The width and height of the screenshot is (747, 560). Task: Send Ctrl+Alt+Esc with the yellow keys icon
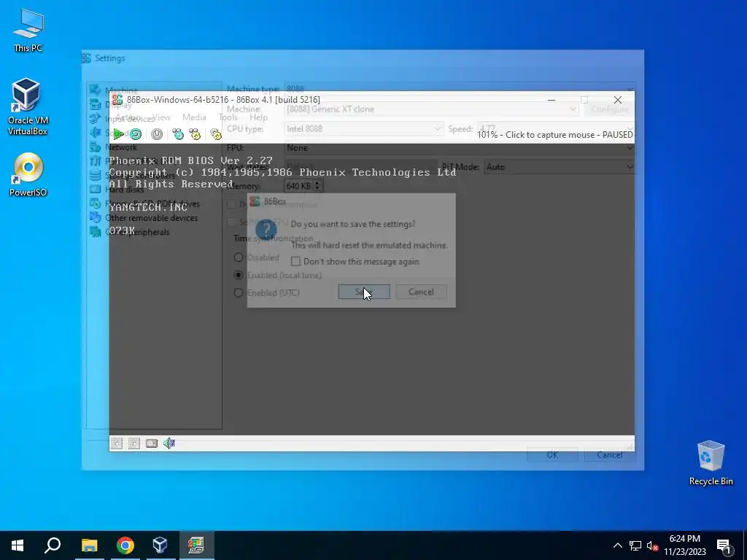(x=195, y=135)
